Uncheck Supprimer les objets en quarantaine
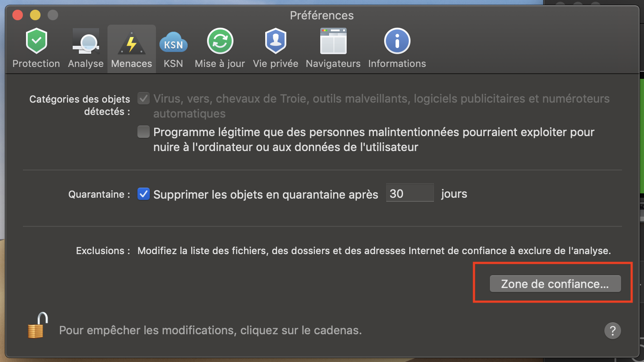This screenshot has width=644, height=362. tap(144, 194)
